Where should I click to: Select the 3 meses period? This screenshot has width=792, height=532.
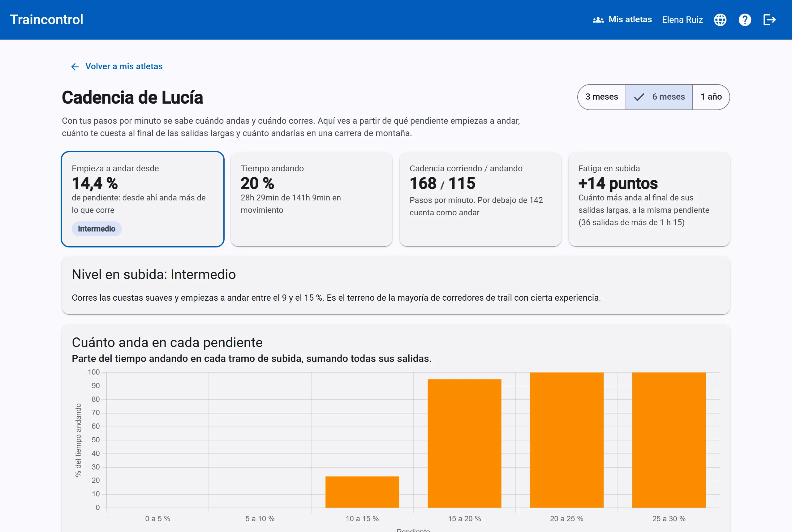pos(602,97)
